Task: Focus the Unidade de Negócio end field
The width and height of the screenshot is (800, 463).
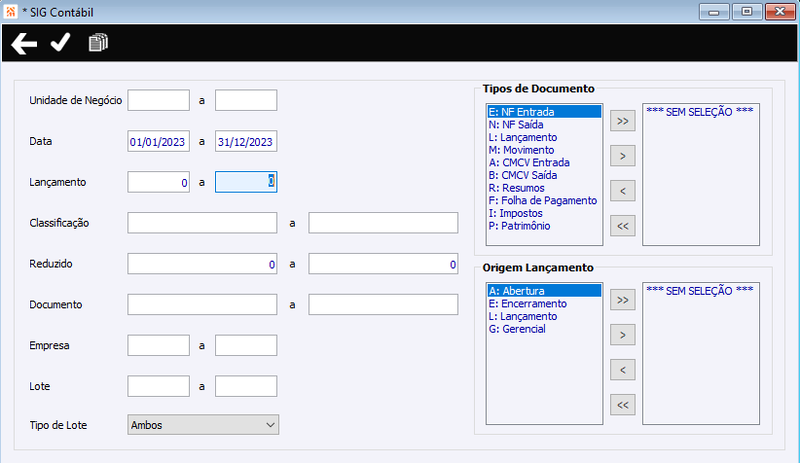Action: (x=246, y=100)
